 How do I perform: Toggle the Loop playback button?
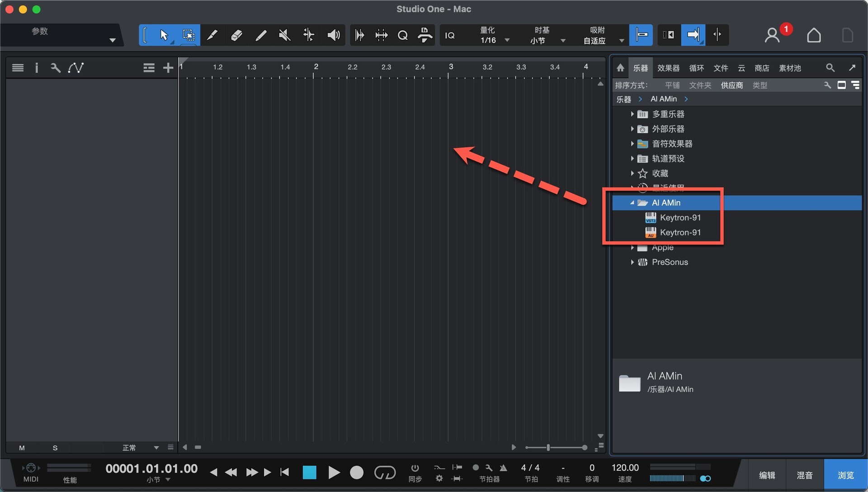click(x=385, y=473)
